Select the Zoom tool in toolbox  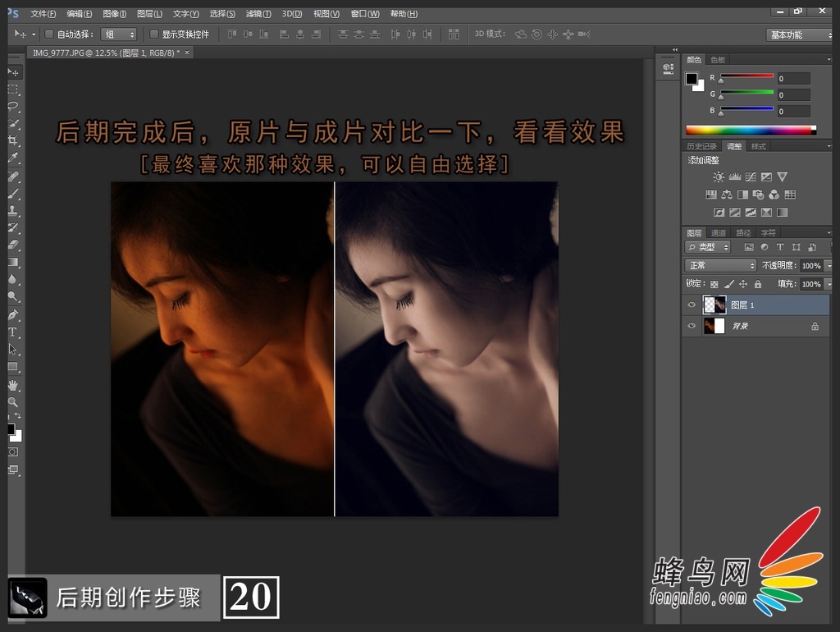click(13, 401)
